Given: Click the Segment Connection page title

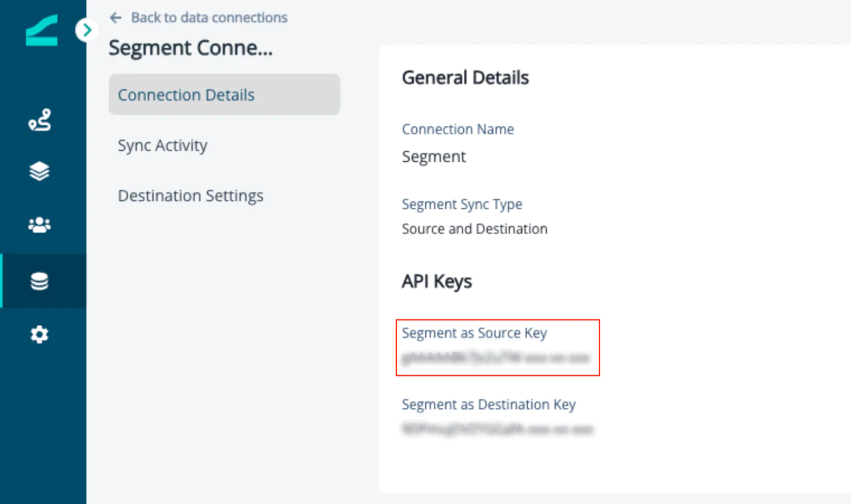Looking at the screenshot, I should click(192, 48).
